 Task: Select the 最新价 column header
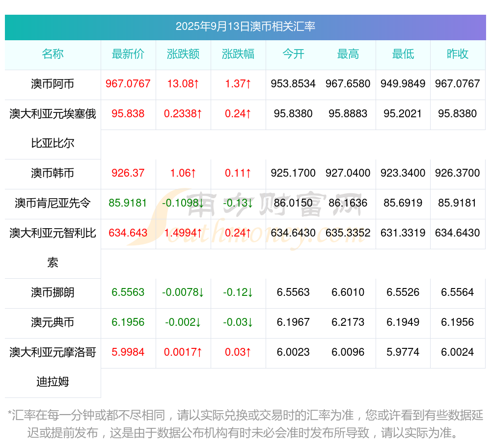coord(128,54)
